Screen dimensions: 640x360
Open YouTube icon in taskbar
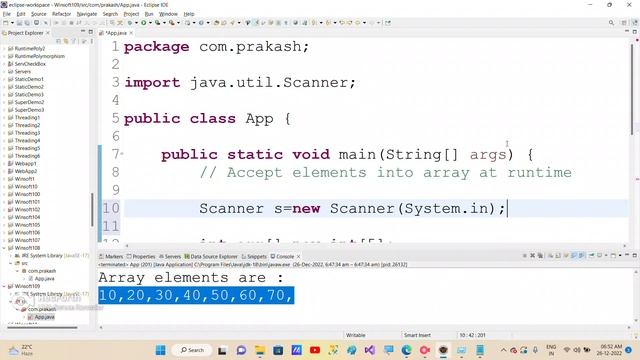click(315, 350)
